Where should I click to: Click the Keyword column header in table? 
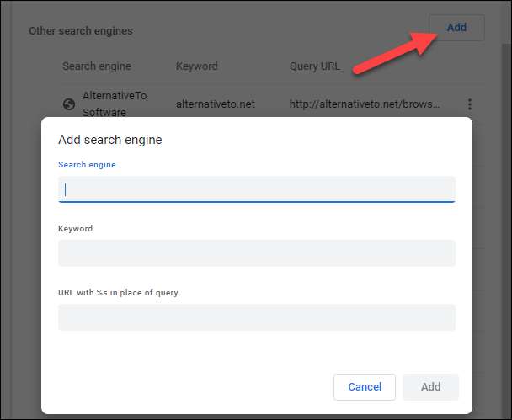pyautogui.click(x=197, y=66)
